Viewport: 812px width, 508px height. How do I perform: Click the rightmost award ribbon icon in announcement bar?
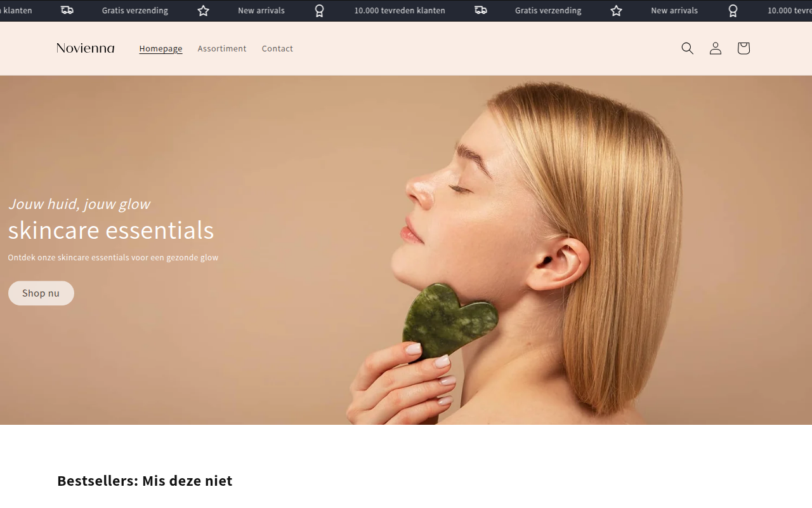[x=733, y=11]
